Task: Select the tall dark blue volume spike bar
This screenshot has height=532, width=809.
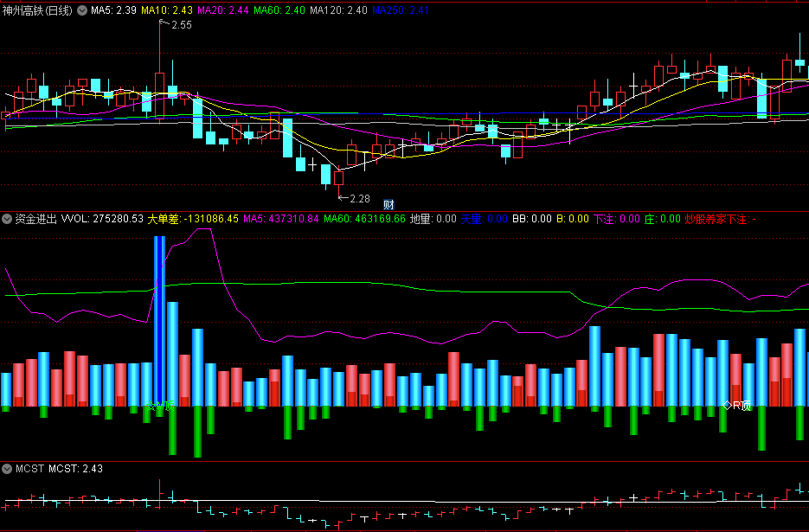Action: (x=159, y=322)
